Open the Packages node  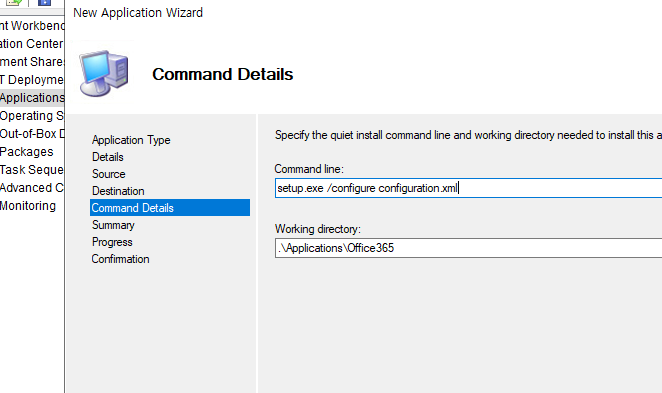(x=27, y=152)
